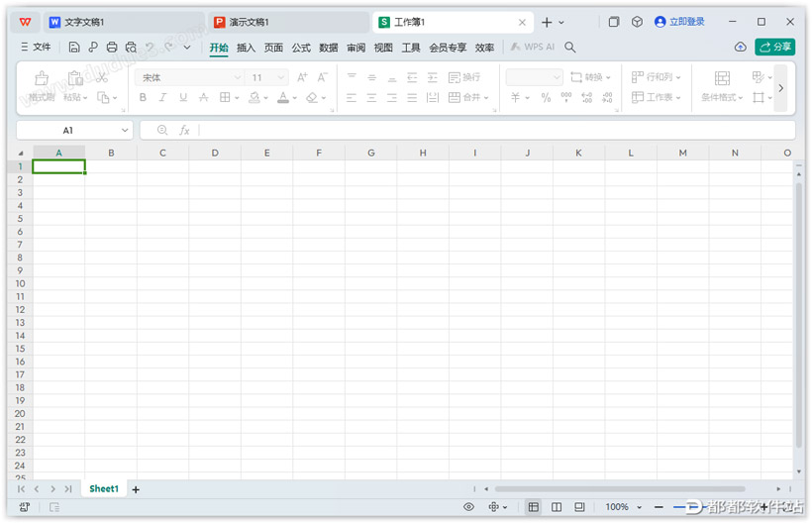Select the Sheet1 tab
The image size is (812, 523).
pyautogui.click(x=104, y=488)
